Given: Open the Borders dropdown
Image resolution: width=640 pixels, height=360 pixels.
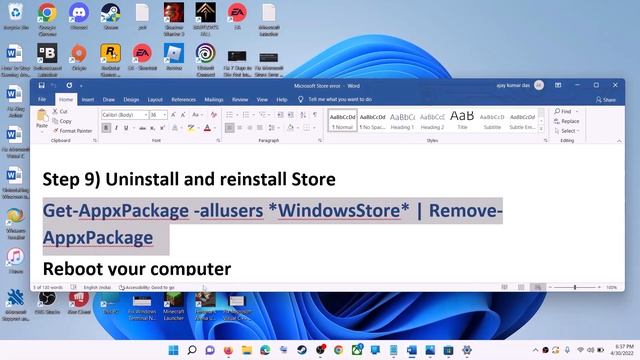Looking at the screenshot, I should (314, 128).
